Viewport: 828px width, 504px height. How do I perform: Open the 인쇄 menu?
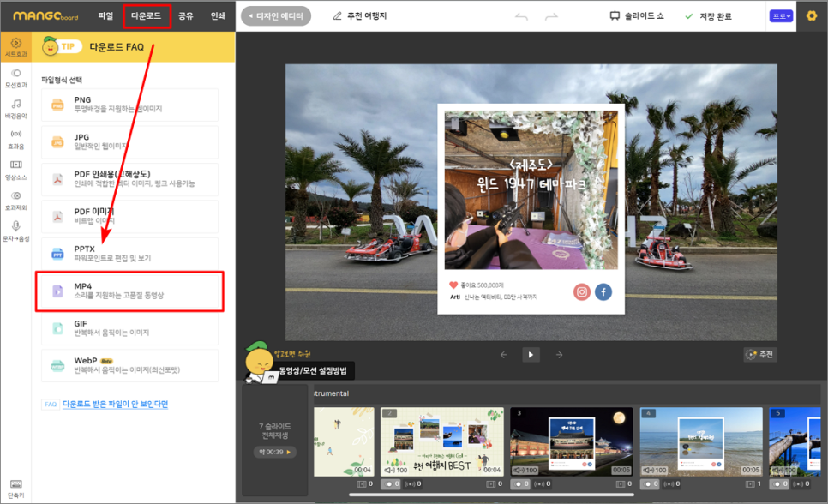point(218,15)
